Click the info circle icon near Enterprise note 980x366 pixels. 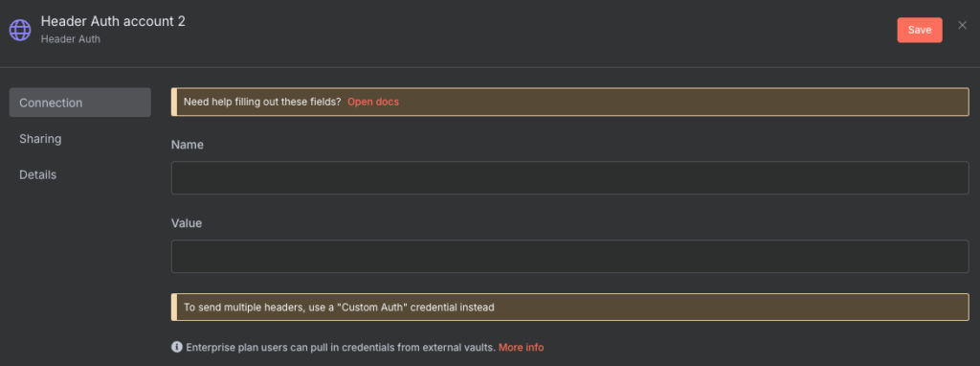(176, 347)
